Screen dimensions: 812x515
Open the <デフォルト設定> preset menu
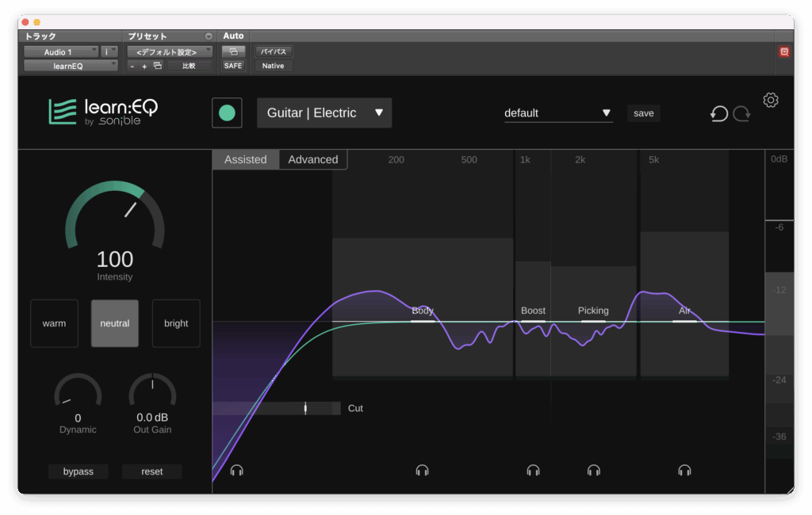(170, 51)
